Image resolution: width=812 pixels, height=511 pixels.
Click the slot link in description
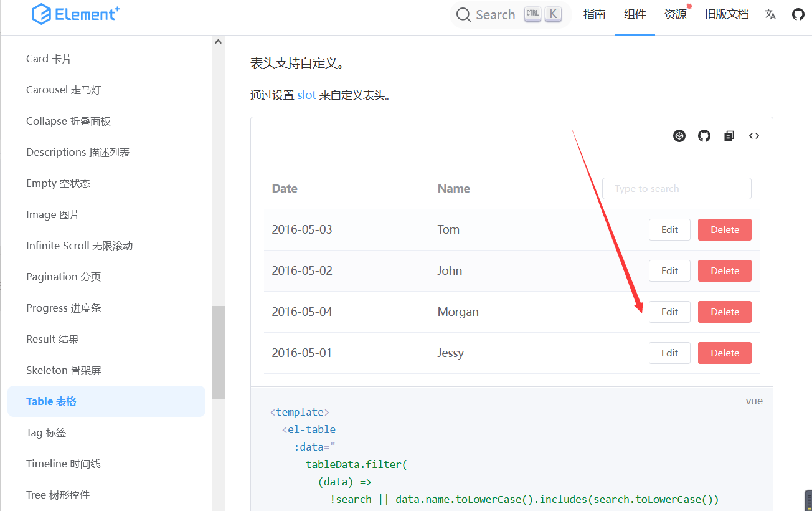[306, 95]
